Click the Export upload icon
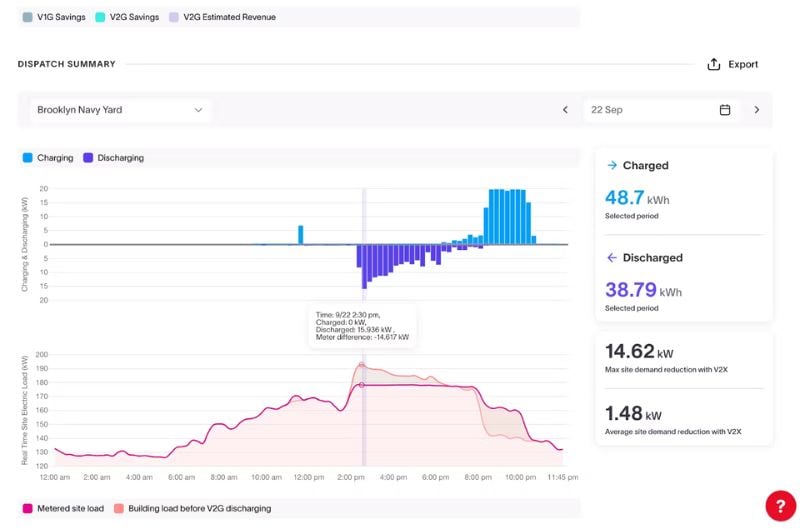Image resolution: width=800 pixels, height=529 pixels. pos(714,64)
